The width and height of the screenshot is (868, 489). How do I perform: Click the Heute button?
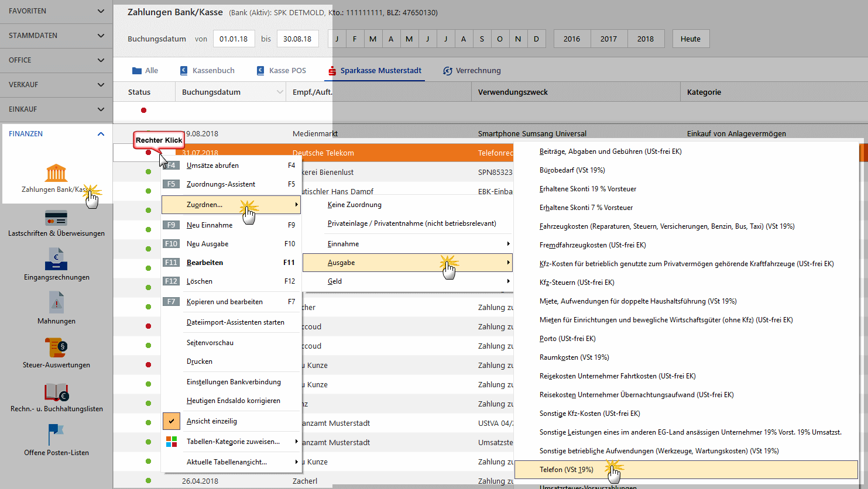[691, 39]
